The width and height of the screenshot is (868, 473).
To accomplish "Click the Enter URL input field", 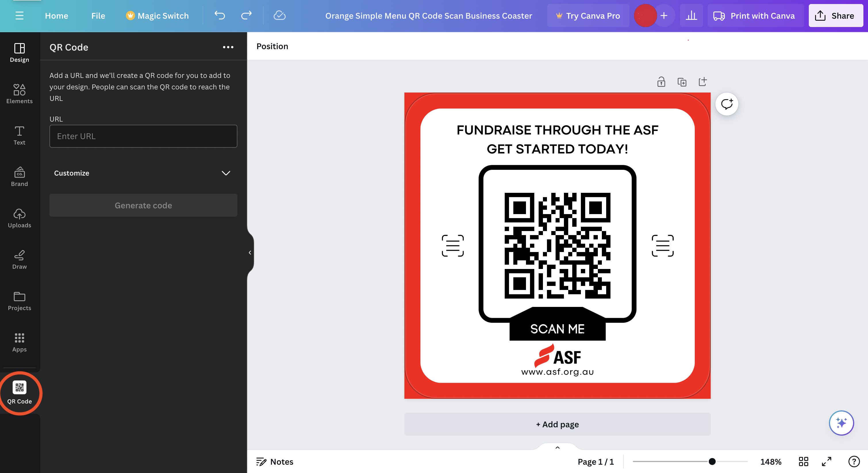I will coord(143,136).
